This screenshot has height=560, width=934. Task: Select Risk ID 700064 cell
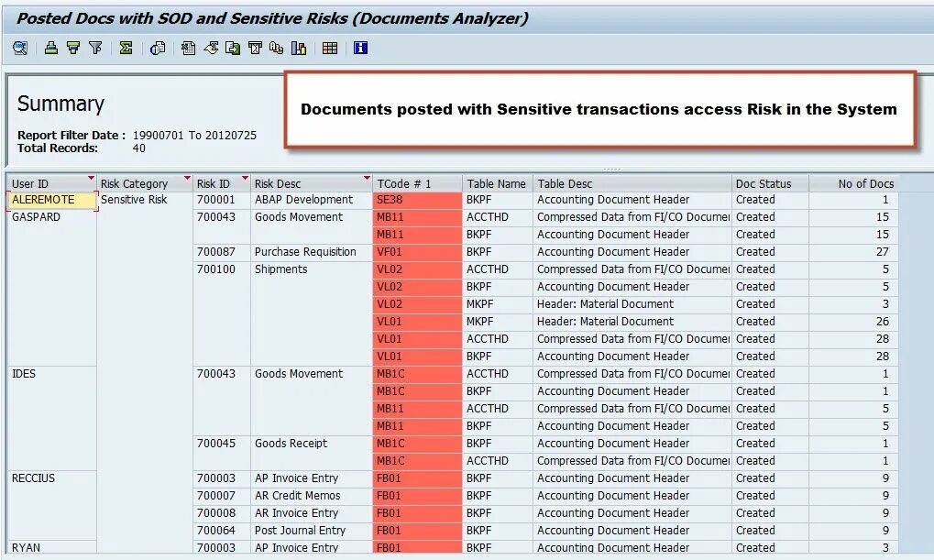(x=222, y=530)
